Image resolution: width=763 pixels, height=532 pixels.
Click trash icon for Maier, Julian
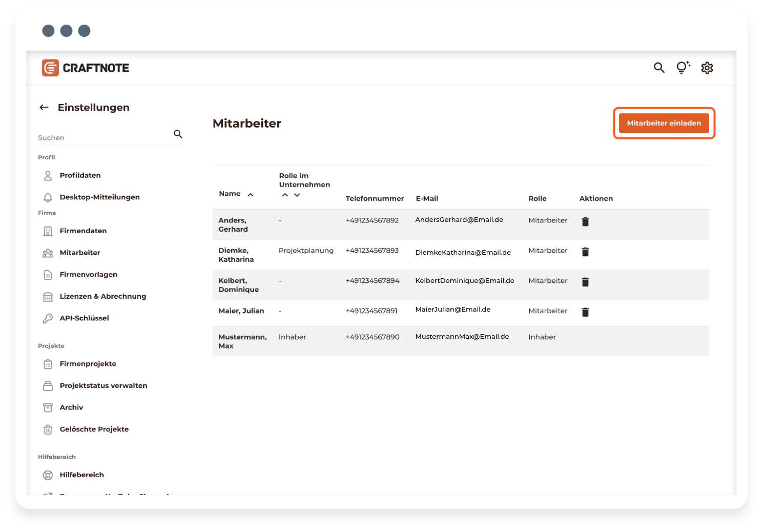click(x=585, y=312)
